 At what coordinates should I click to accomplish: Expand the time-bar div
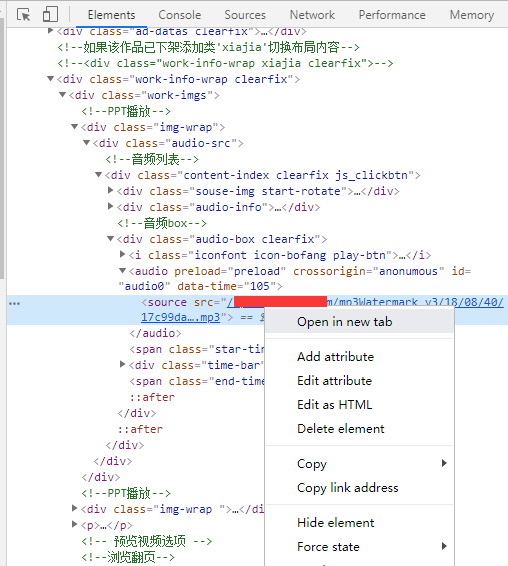(x=122, y=365)
